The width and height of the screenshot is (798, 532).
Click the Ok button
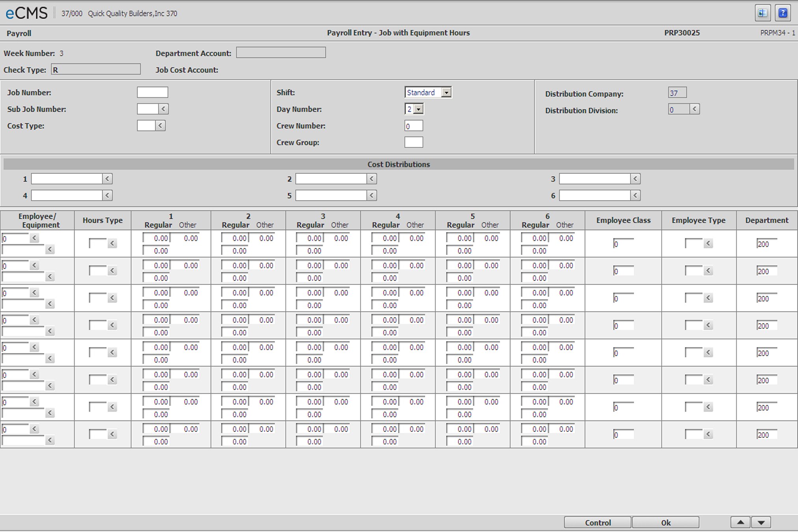666,523
